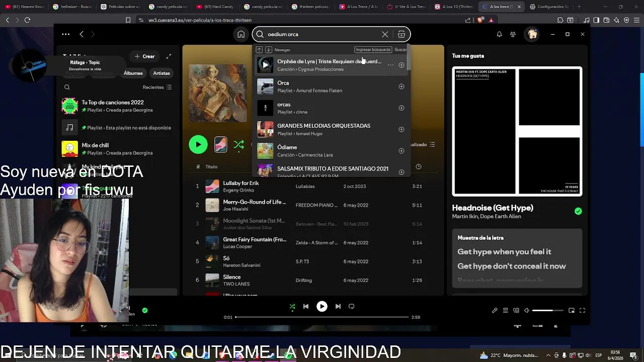
Task: Go to Spotify Home via house icon
Action: [x=241, y=34]
